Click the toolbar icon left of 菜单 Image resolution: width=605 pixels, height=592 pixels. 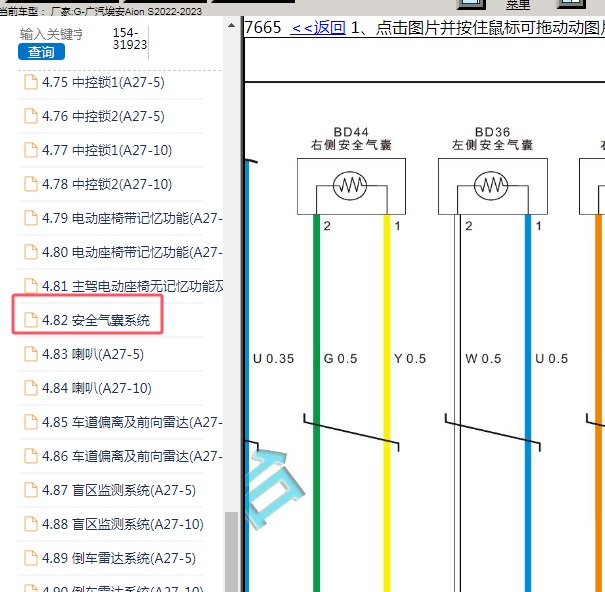coord(471,3)
